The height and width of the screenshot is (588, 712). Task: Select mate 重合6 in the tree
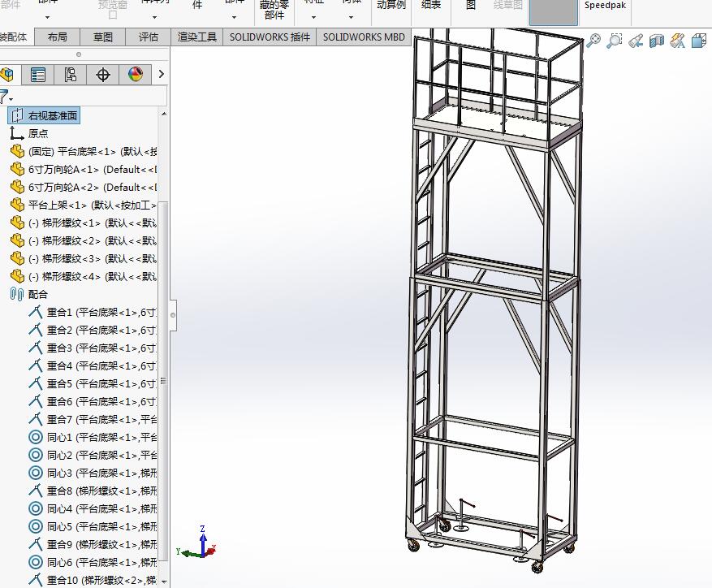click(93, 401)
